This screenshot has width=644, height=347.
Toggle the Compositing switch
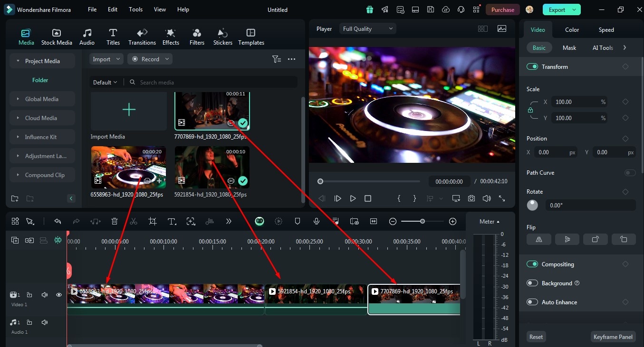click(532, 264)
